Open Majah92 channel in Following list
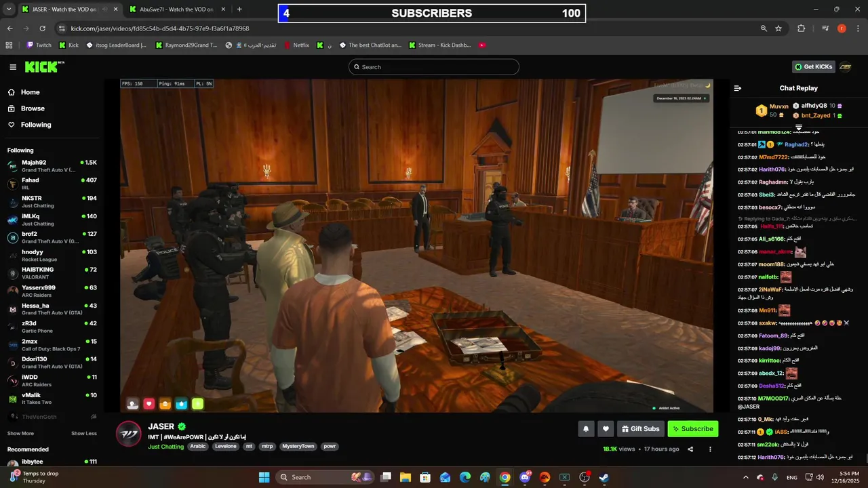This screenshot has height=488, width=868. pyautogui.click(x=52, y=166)
